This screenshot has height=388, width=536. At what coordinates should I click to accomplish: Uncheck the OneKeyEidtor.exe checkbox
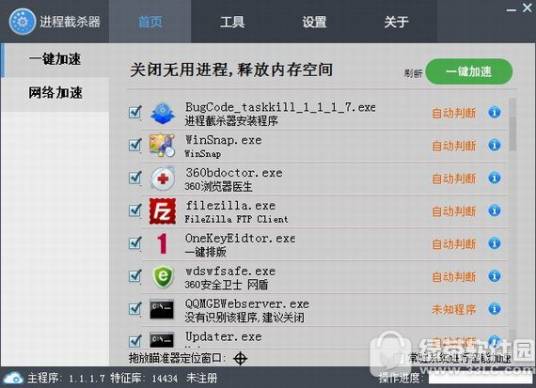tap(135, 243)
